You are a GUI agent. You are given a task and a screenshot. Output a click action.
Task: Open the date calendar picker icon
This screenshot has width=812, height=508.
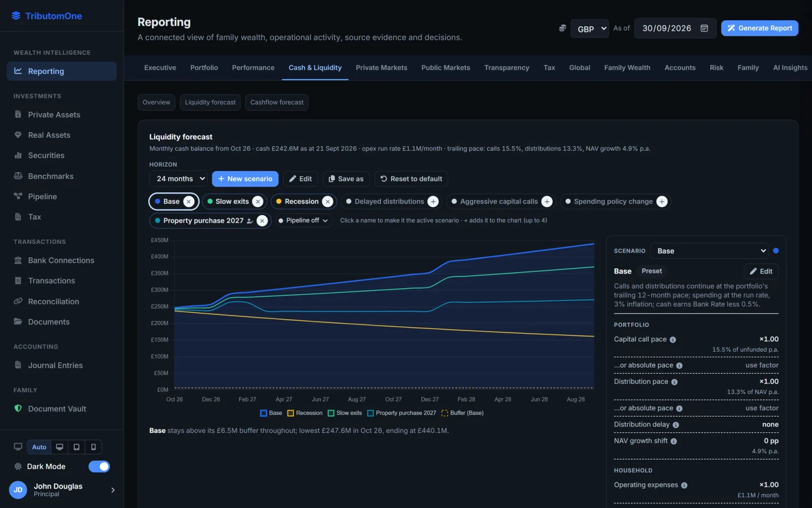click(x=704, y=28)
